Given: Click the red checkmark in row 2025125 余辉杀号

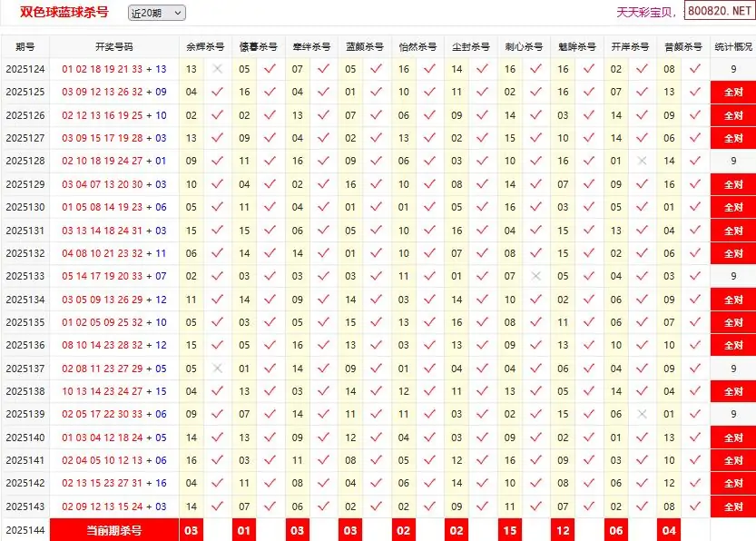Looking at the screenshot, I should [217, 92].
